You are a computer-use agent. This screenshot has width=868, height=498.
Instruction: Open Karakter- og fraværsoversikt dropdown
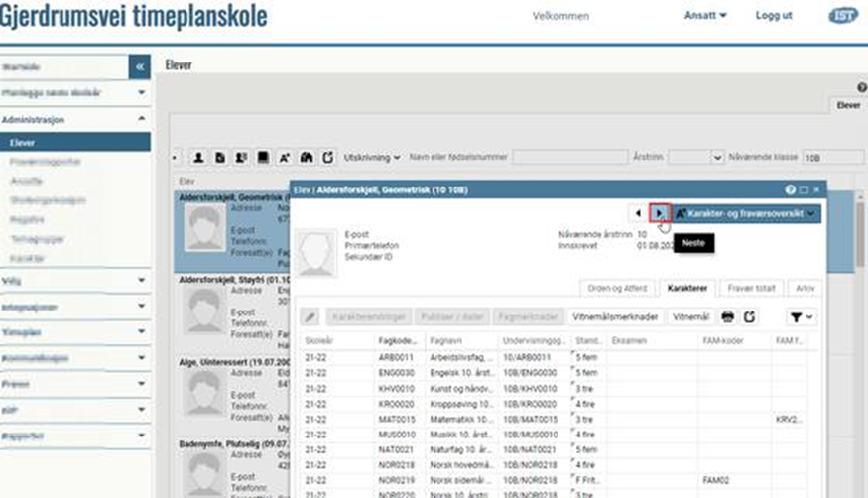tap(748, 213)
